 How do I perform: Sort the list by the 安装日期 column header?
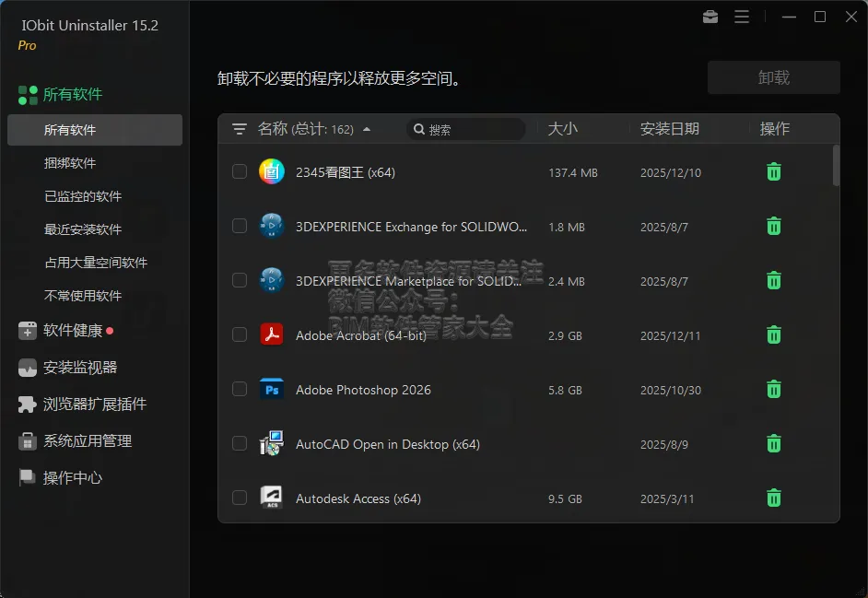[669, 129]
